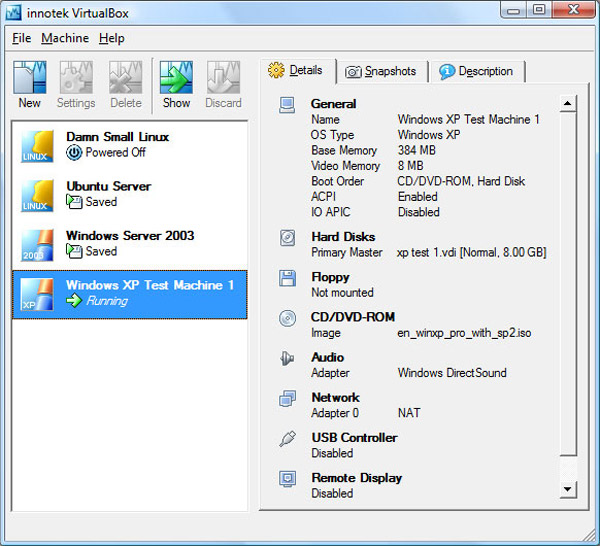The image size is (600, 546).
Task: Click the CD/DVD-ROM, Hard Disk boot order value
Action: 461,181
